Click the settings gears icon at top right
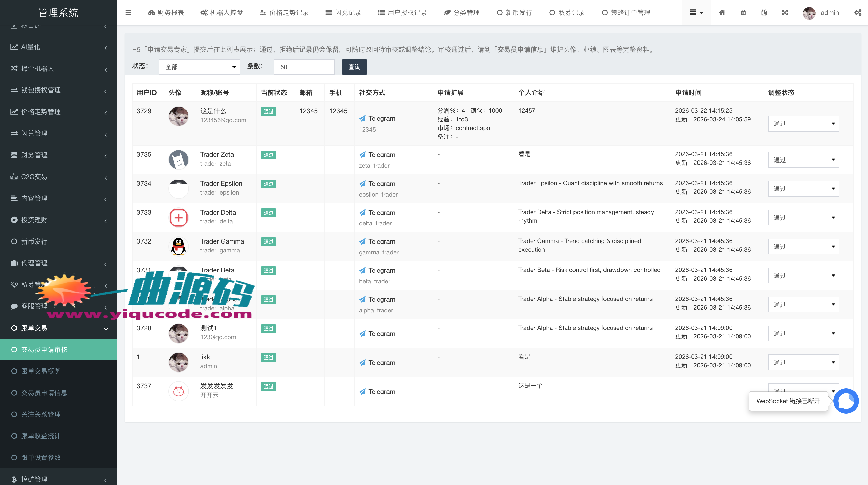Viewport: 868px width, 485px height. coord(858,13)
